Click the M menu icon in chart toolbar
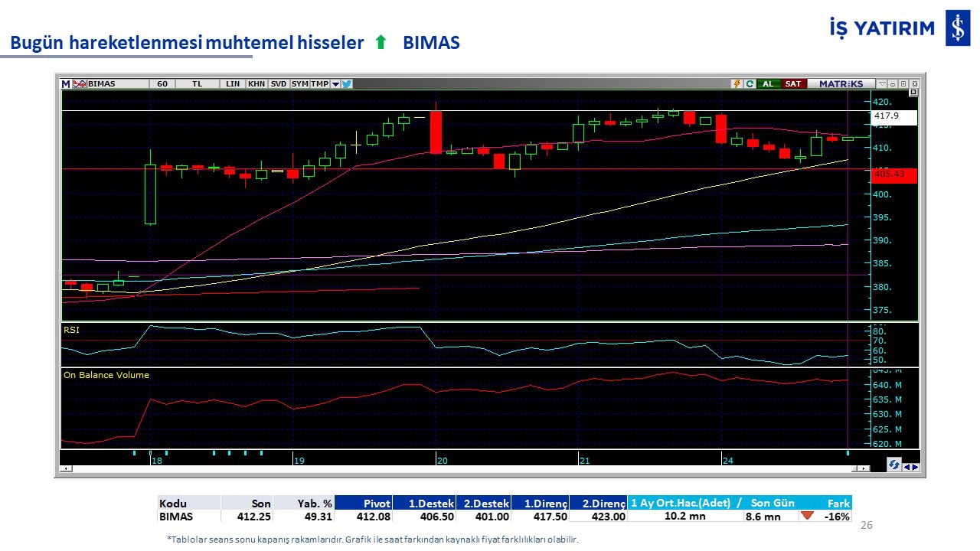This screenshot has width=980, height=551. click(x=66, y=84)
